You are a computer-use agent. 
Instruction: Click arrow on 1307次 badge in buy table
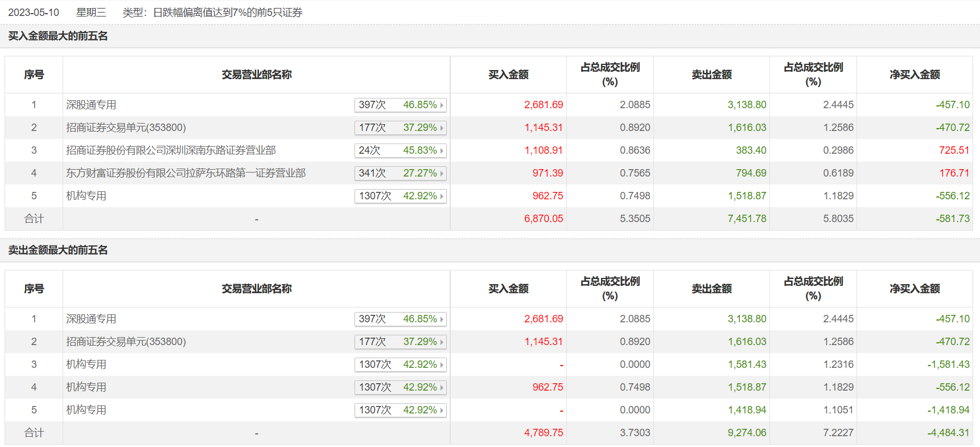tap(442, 196)
